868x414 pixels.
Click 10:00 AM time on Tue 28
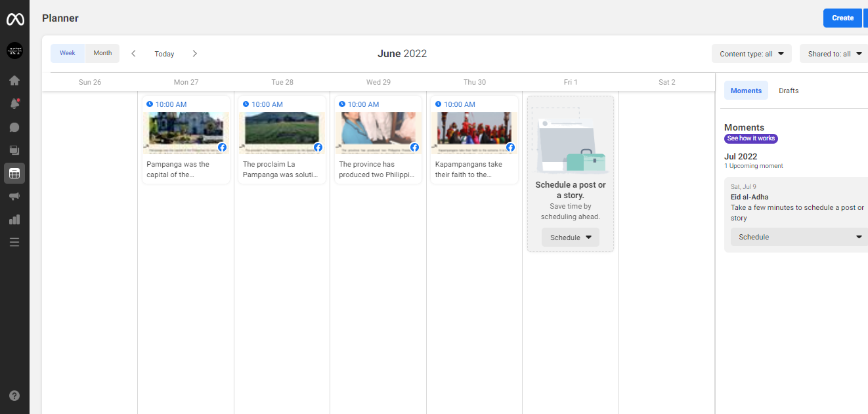tap(267, 104)
